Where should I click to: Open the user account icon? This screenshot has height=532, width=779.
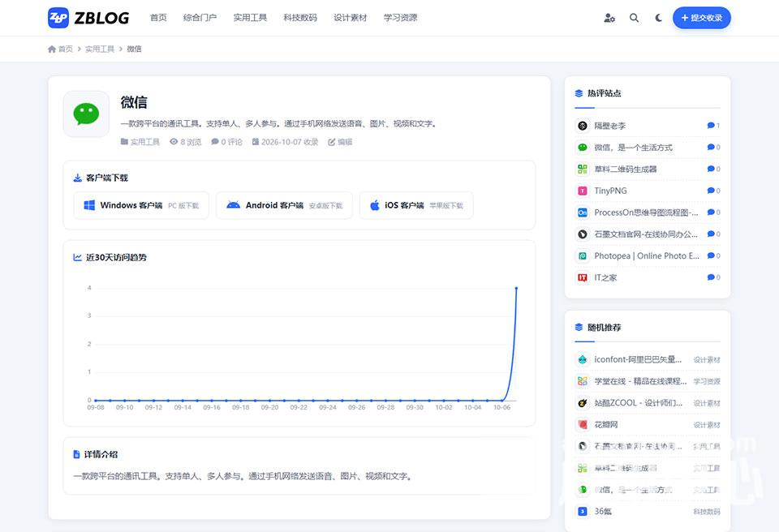609,18
